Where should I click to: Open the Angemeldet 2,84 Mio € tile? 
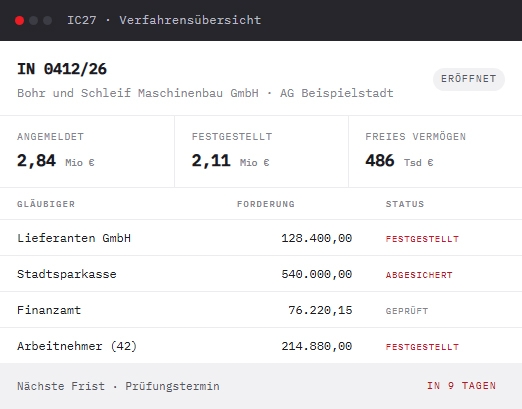click(87, 152)
